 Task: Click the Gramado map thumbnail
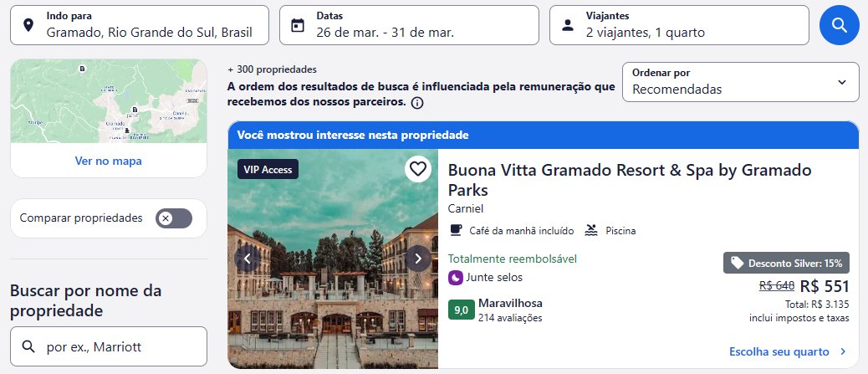tap(109, 101)
